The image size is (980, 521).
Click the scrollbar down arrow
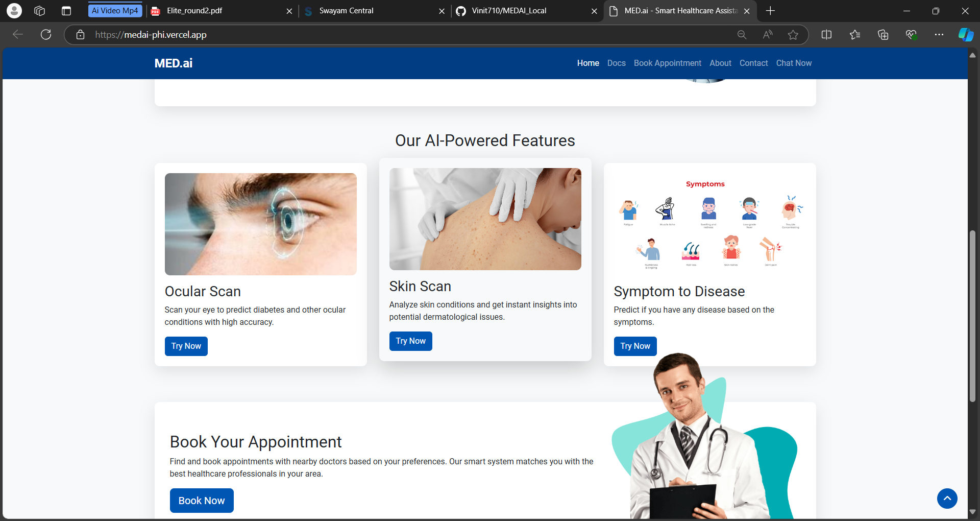[972, 512]
